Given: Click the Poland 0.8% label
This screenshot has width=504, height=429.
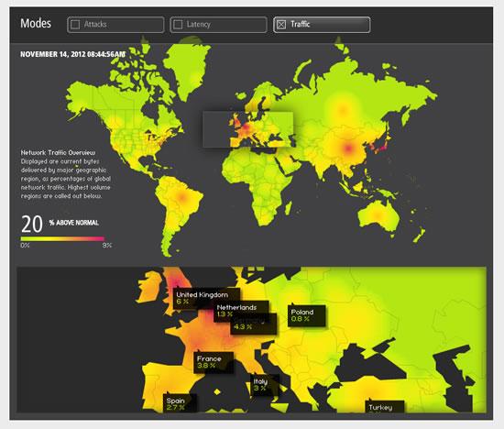Looking at the screenshot, I should pos(306,315).
